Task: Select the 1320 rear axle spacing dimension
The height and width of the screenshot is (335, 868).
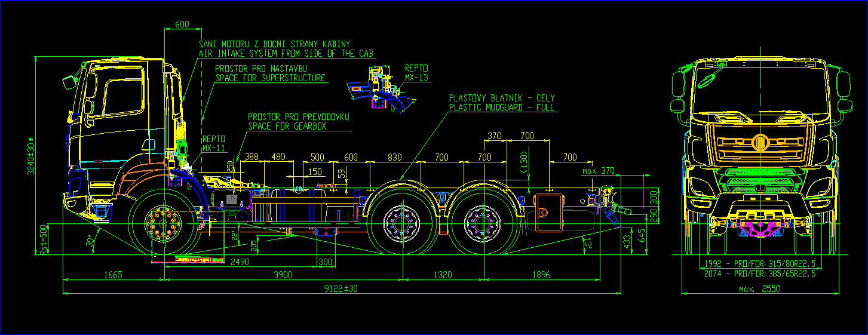Action: [x=443, y=275]
